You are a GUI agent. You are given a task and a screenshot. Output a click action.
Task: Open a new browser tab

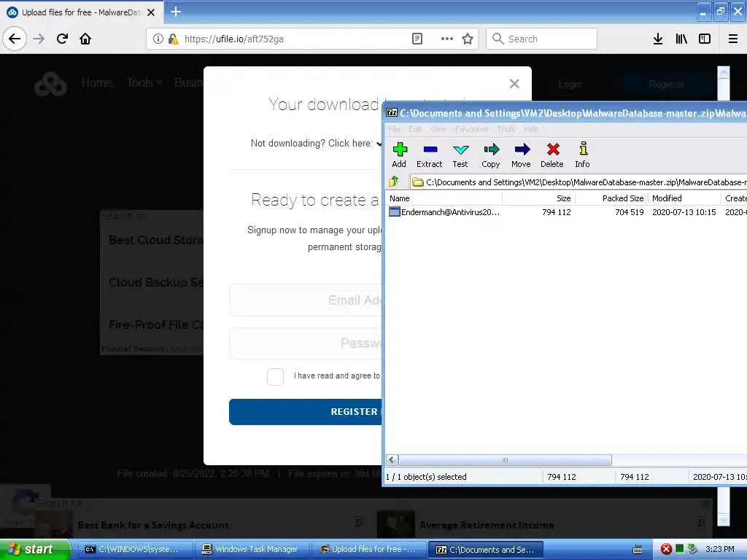[175, 12]
